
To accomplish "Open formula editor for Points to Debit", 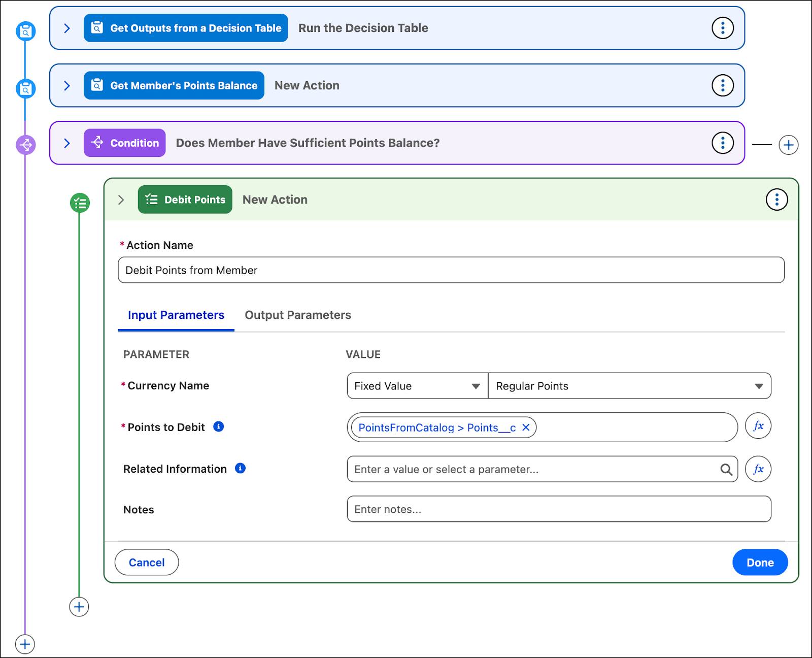I will (x=758, y=426).
